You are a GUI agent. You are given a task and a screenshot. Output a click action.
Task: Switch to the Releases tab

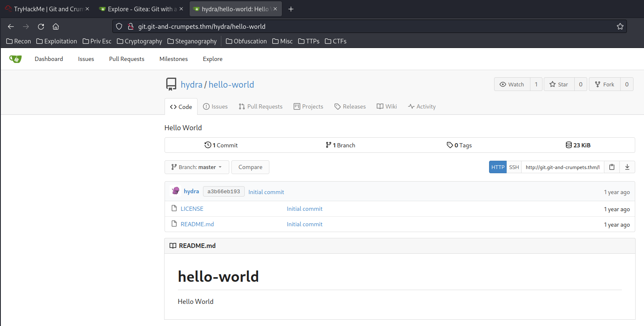pyautogui.click(x=350, y=106)
